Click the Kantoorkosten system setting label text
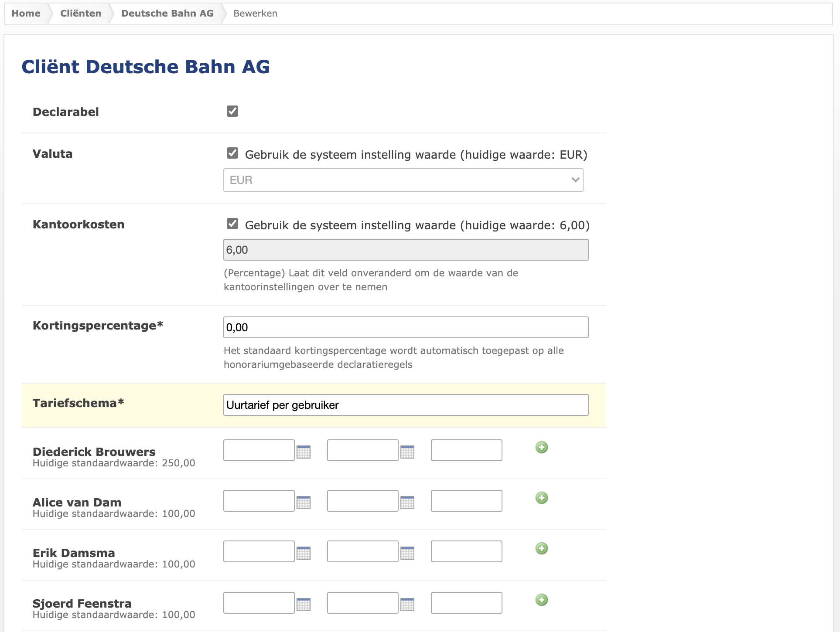This screenshot has height=632, width=840. (x=417, y=225)
